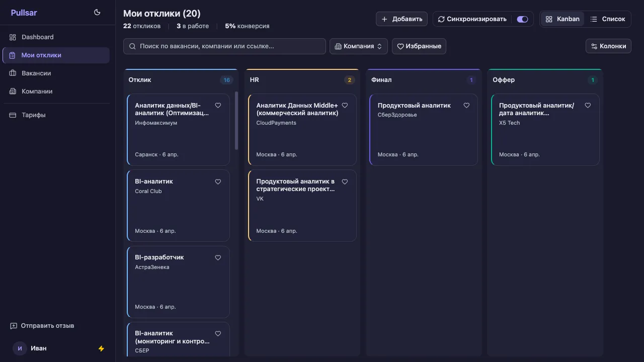Favorite the CloudPayments vacancy card

point(345,106)
